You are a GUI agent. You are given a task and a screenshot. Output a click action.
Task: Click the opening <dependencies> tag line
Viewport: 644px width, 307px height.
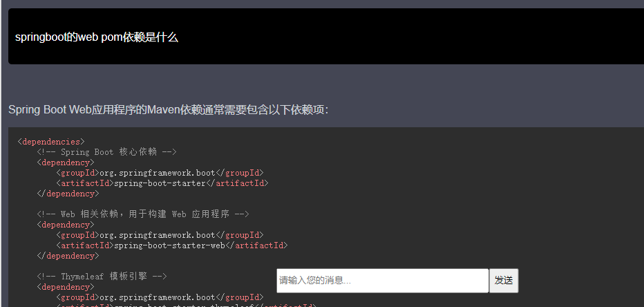tap(51, 142)
